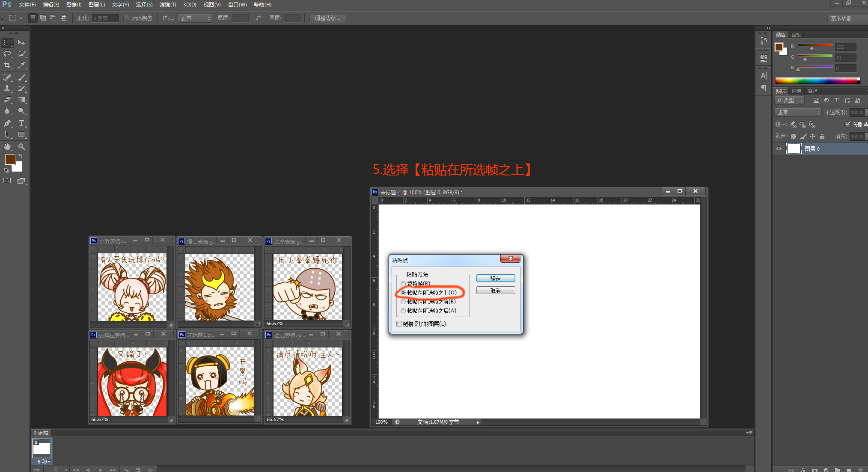Click the foreground color swatch in toolbox
The image size is (868, 472).
(x=10, y=160)
